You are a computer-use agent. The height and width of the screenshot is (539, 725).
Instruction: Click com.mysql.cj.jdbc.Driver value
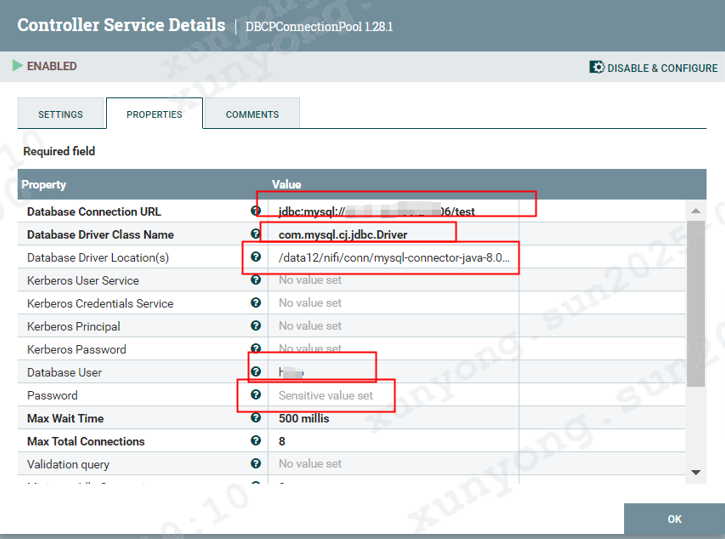click(x=343, y=234)
